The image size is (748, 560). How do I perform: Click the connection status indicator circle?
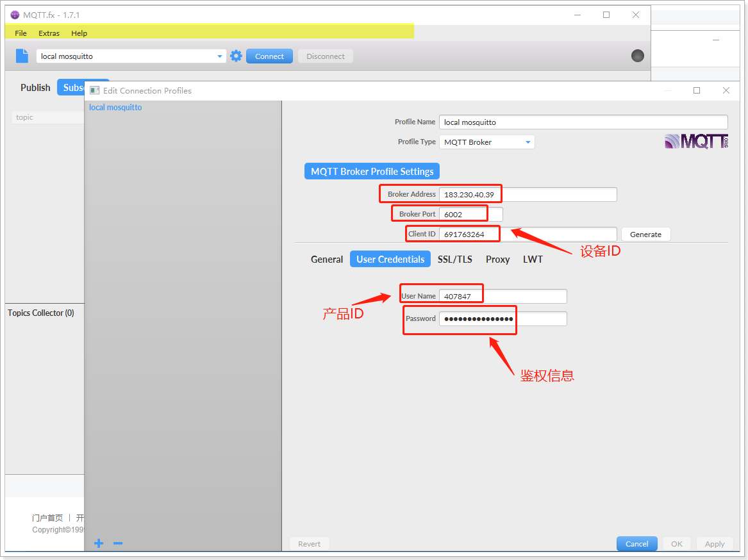[637, 56]
